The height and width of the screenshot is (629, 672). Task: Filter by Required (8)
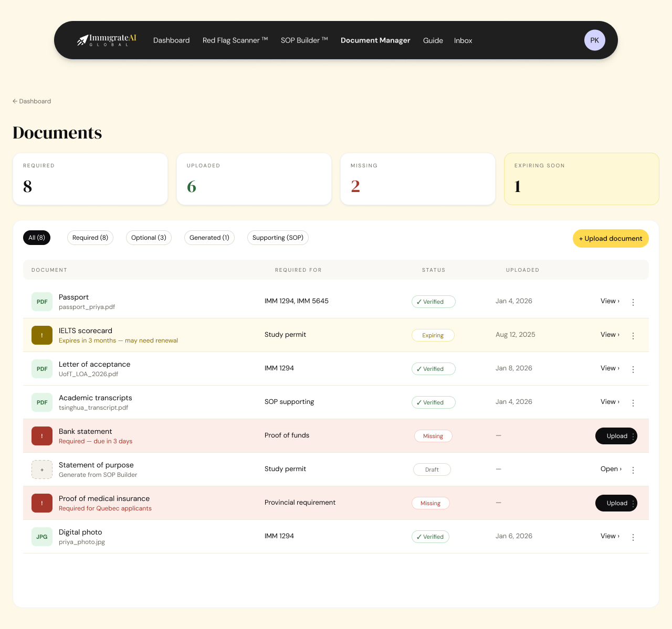(90, 238)
